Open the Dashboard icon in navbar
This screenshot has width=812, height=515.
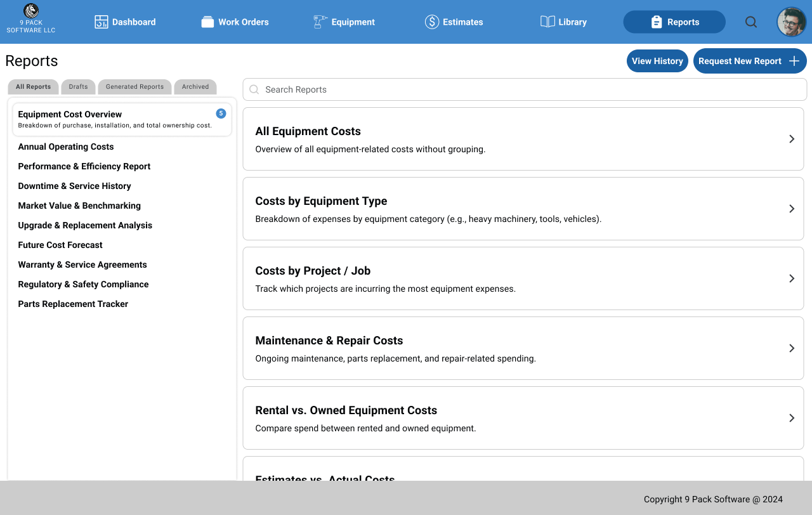[x=101, y=22]
